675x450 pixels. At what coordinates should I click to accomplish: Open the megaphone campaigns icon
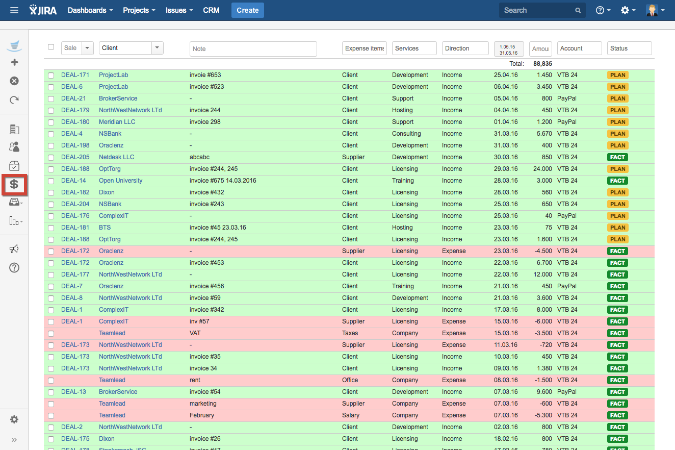(x=14, y=249)
